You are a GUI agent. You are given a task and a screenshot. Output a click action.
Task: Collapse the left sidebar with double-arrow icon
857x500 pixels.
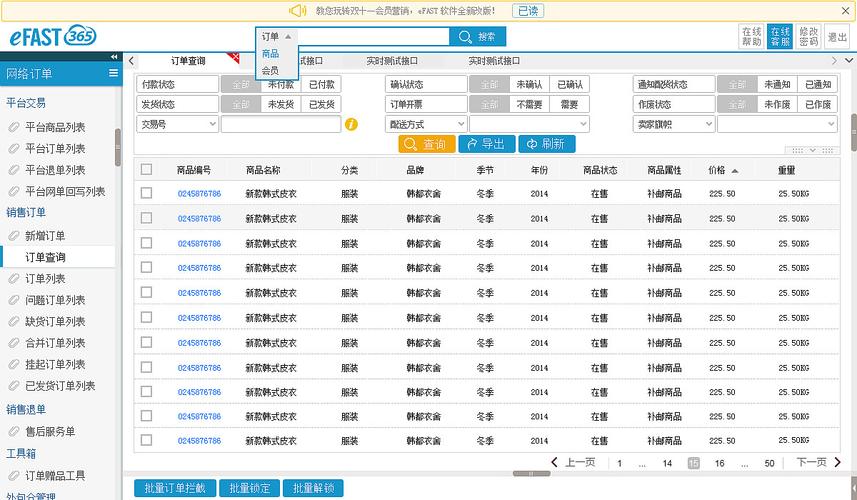click(x=114, y=56)
